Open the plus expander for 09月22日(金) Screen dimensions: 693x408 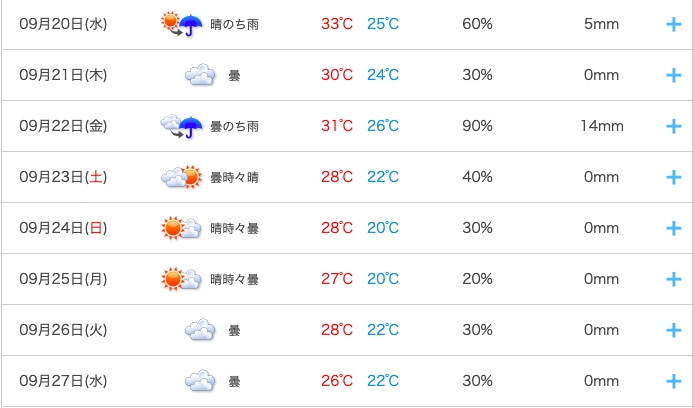tap(674, 126)
